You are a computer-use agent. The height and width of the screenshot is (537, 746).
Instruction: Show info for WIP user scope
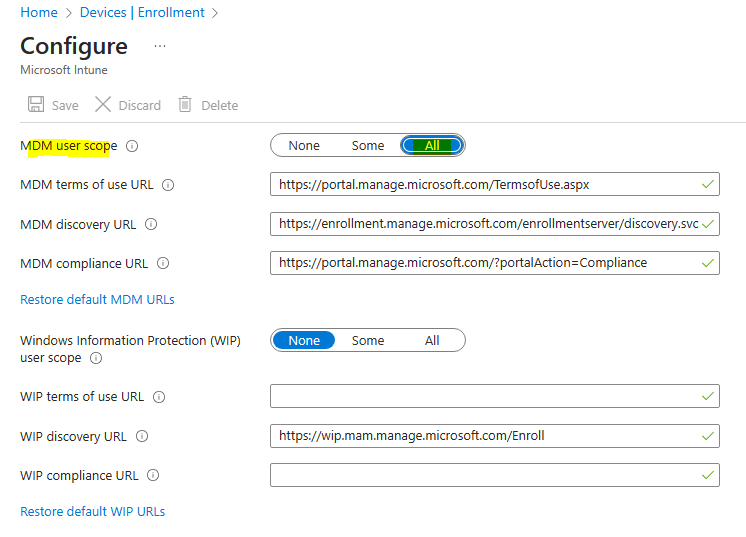pyautogui.click(x=96, y=358)
